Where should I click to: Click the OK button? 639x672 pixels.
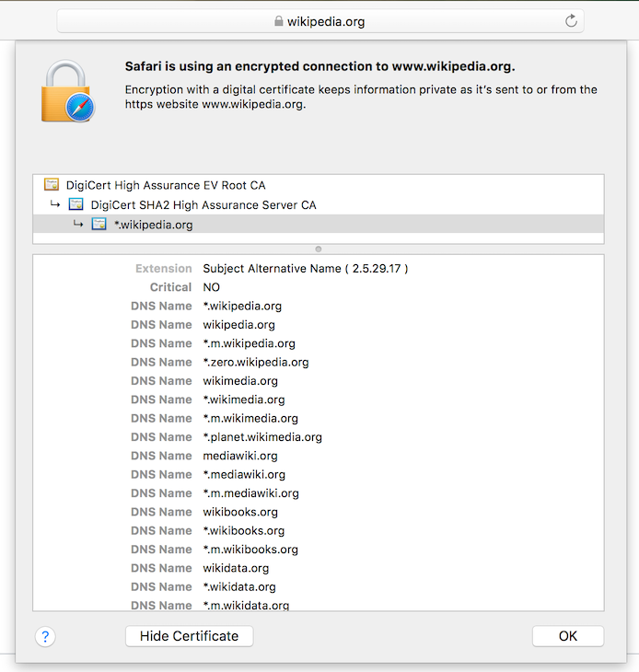coord(568,636)
